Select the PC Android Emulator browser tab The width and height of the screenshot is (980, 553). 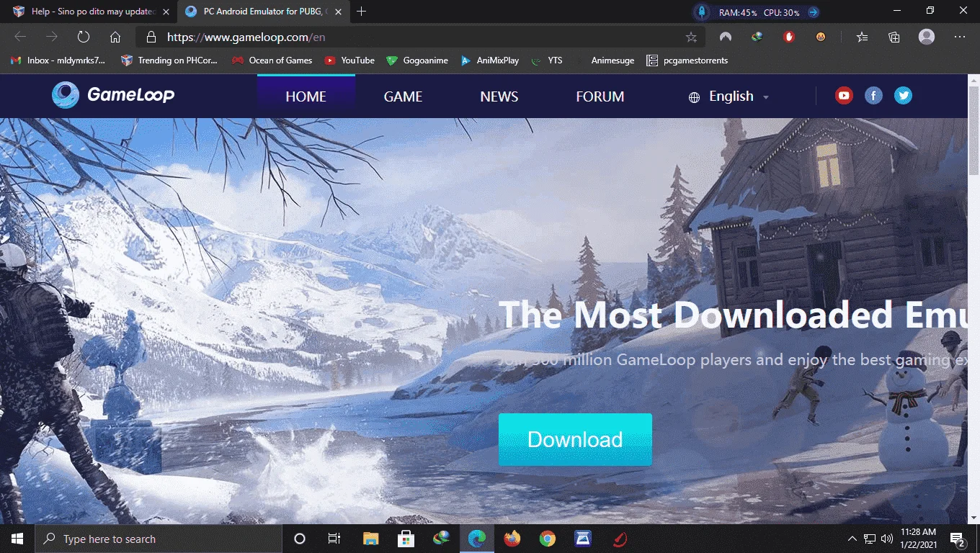click(262, 12)
